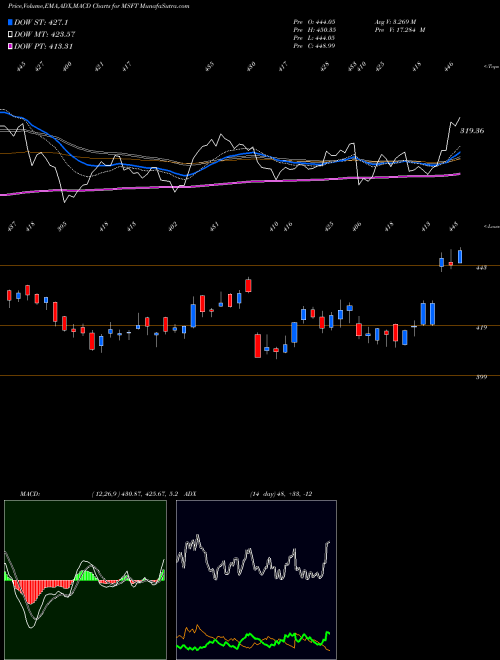The image size is (500, 660).
Task: Open the green MACD histogram panel
Action: (85, 580)
